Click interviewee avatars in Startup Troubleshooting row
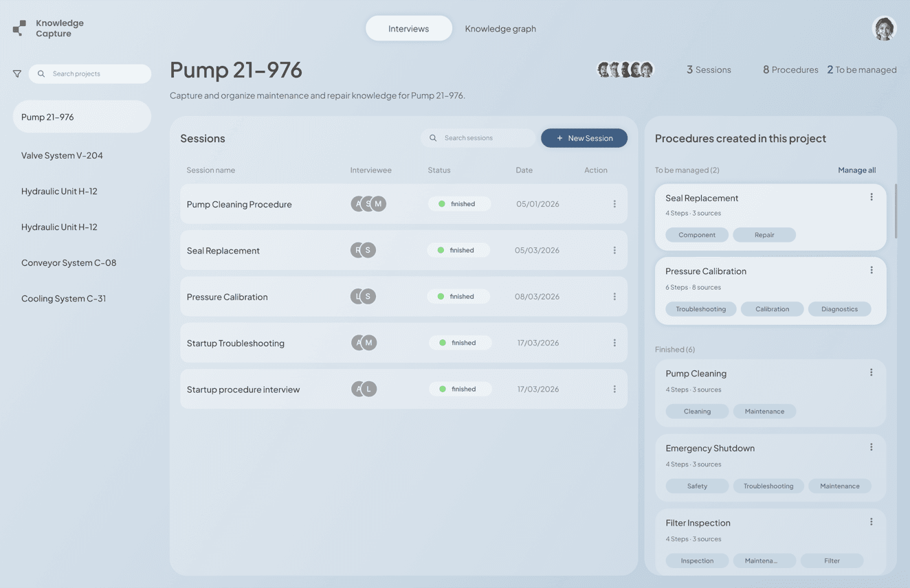 (x=364, y=343)
